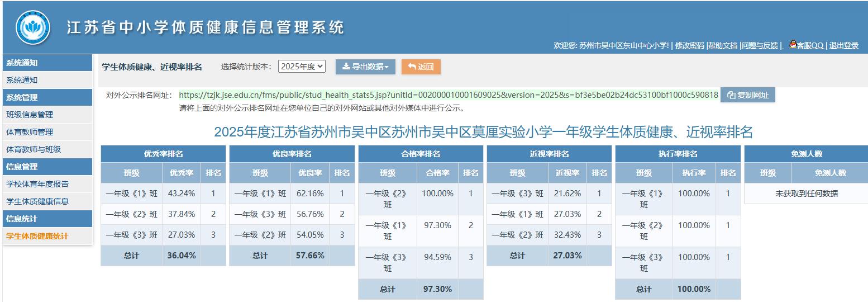This screenshot has width=868, height=302.
Task: Open 学生体质健康统计 in sidebar
Action: (47, 236)
